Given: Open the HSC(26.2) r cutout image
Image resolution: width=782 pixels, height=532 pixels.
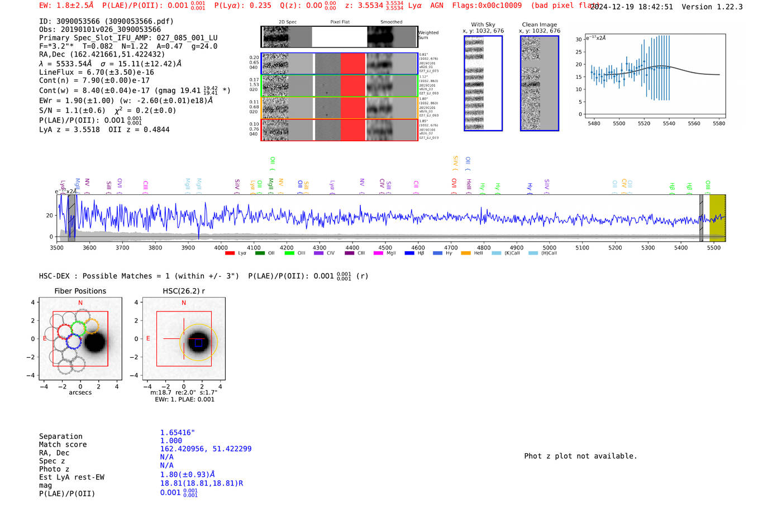Looking at the screenshot, I should coord(184,339).
